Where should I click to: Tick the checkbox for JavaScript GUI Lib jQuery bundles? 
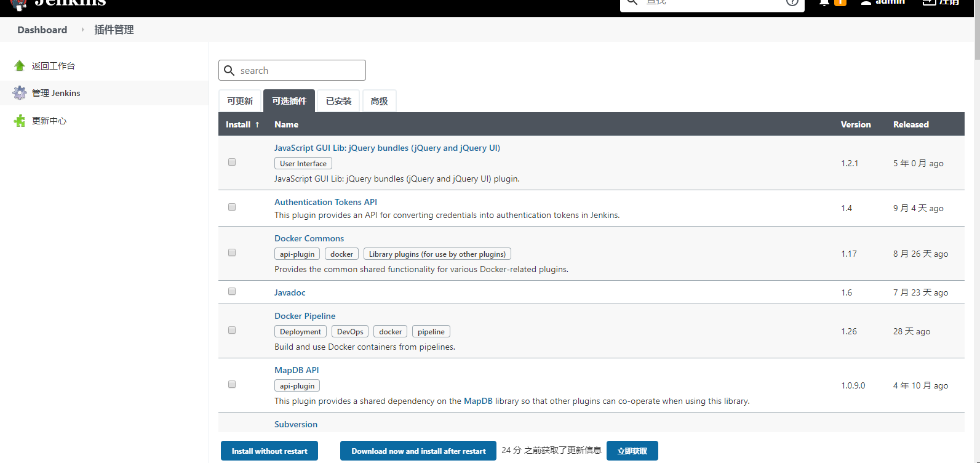(x=232, y=163)
